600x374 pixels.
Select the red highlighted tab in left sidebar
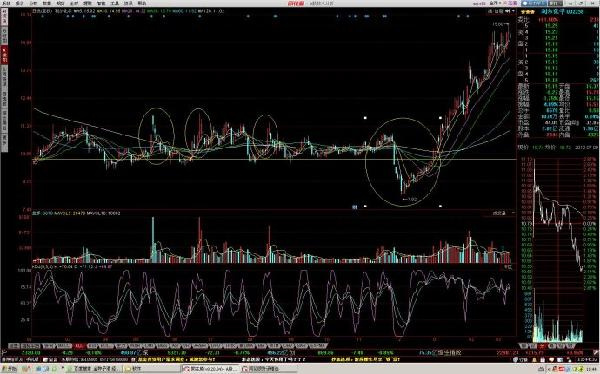(x=5, y=55)
